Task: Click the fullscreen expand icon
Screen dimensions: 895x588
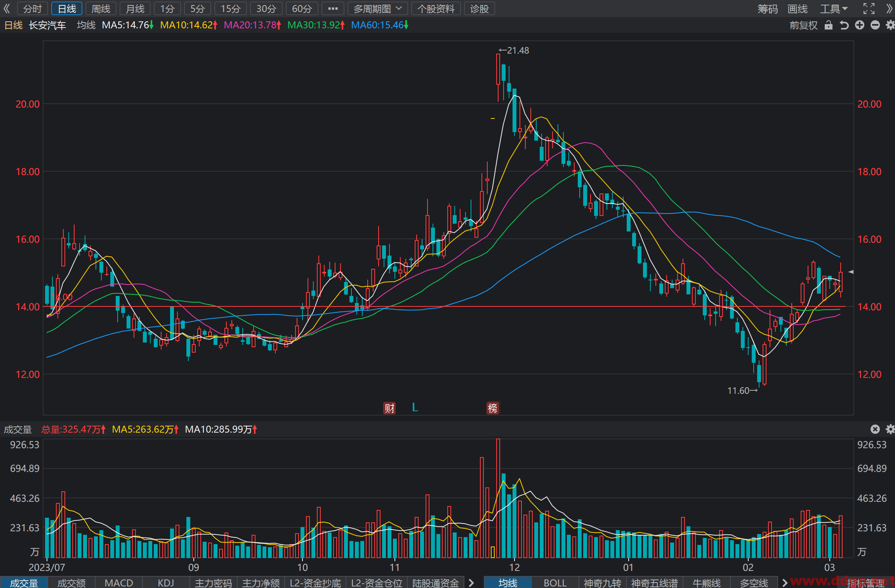Action: pos(869,9)
